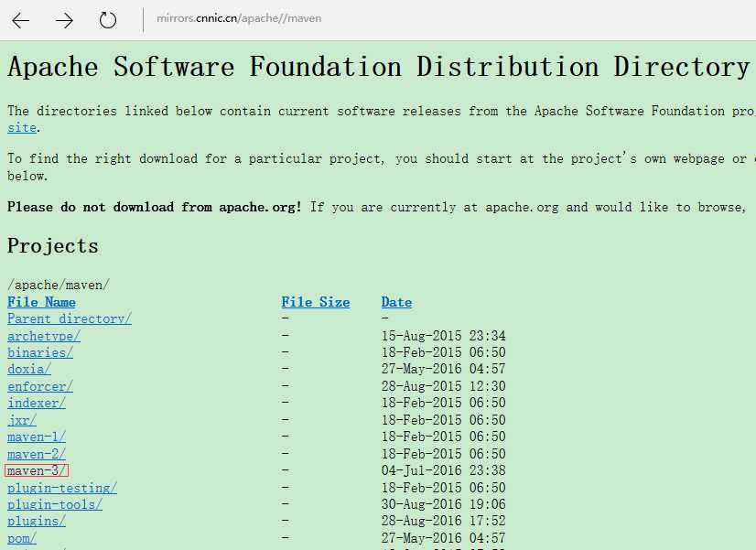Image resolution: width=756 pixels, height=550 pixels.
Task: Open the maven-2/ directory
Action: pos(37,454)
